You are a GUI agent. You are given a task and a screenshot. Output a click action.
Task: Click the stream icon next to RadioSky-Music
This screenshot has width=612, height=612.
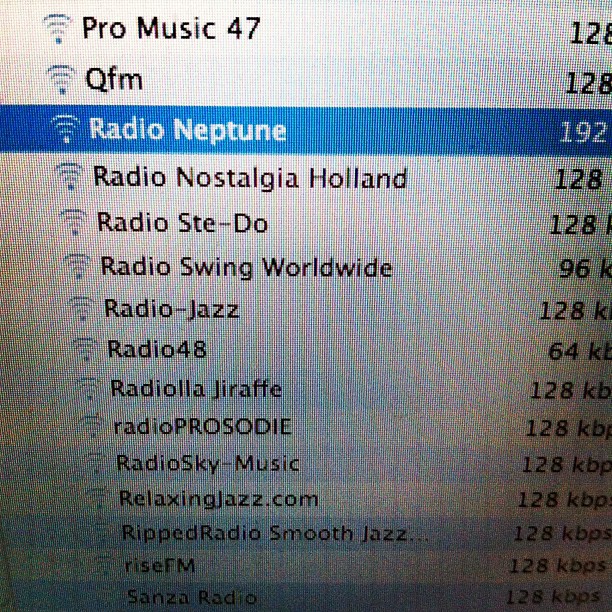[x=95, y=463]
